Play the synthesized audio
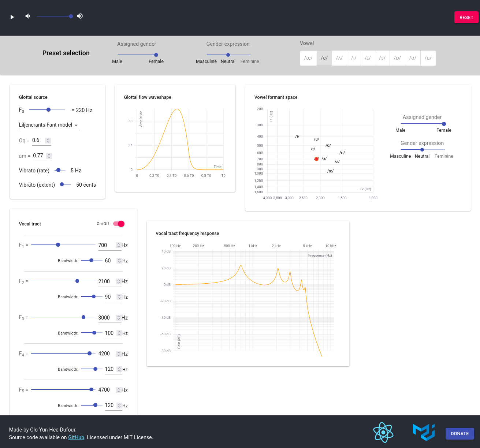Viewport: 480px width, 448px height. tap(12, 17)
